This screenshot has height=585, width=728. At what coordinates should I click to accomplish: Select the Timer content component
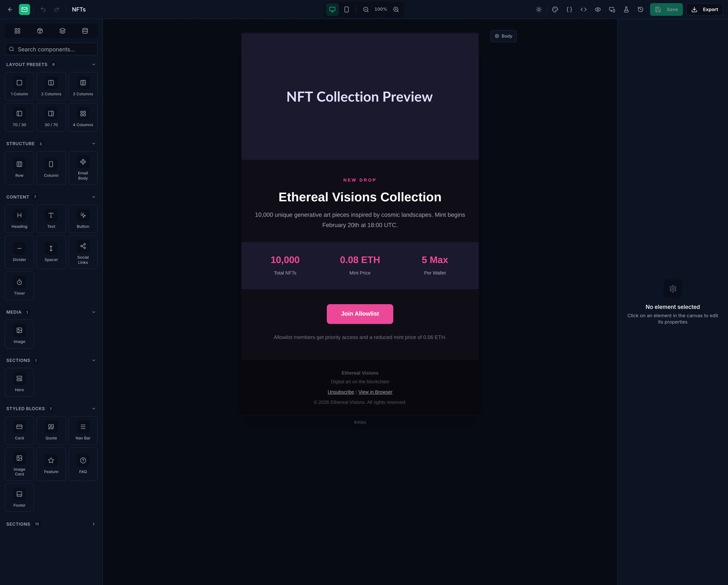tap(19, 286)
